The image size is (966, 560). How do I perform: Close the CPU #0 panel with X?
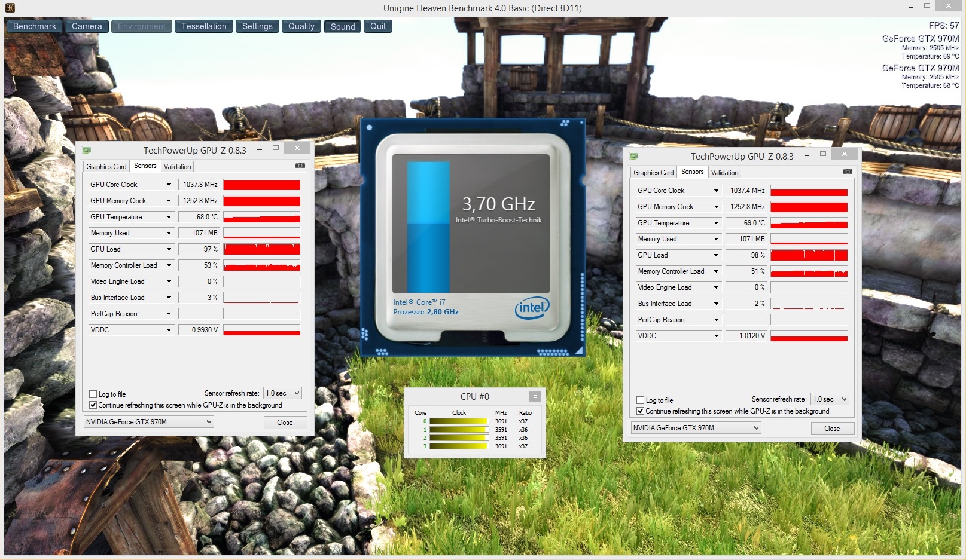tap(535, 396)
